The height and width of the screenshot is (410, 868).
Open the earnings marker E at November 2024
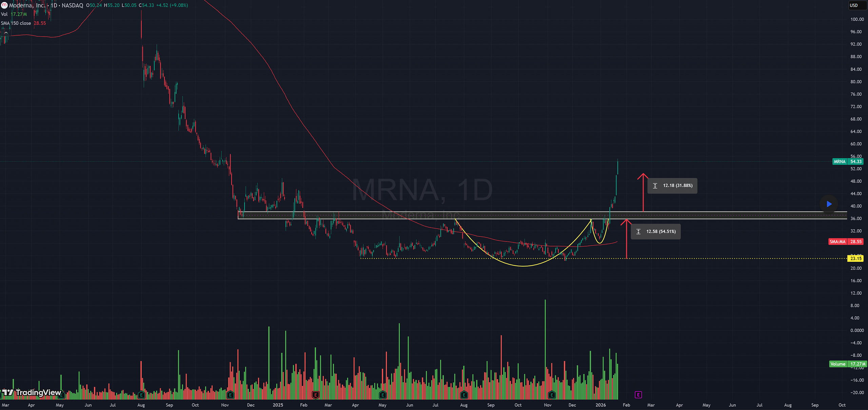pos(231,395)
